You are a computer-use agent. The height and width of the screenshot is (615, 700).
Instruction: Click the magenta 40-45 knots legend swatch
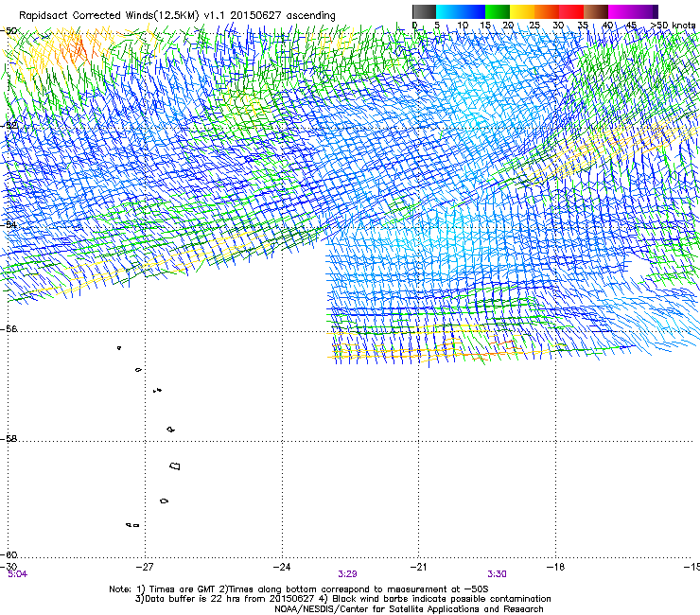pos(621,11)
